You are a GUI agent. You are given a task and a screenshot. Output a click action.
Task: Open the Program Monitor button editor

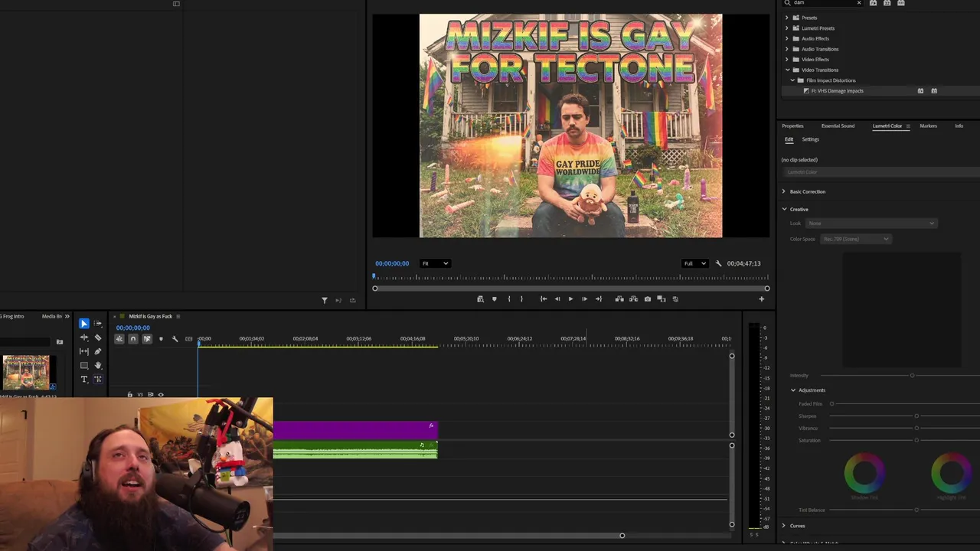761,299
